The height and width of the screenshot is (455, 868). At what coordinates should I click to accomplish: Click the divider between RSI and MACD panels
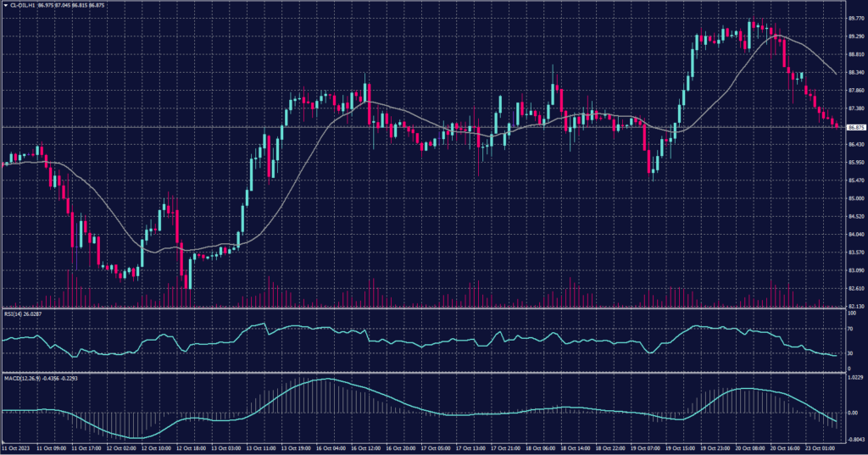click(x=424, y=372)
